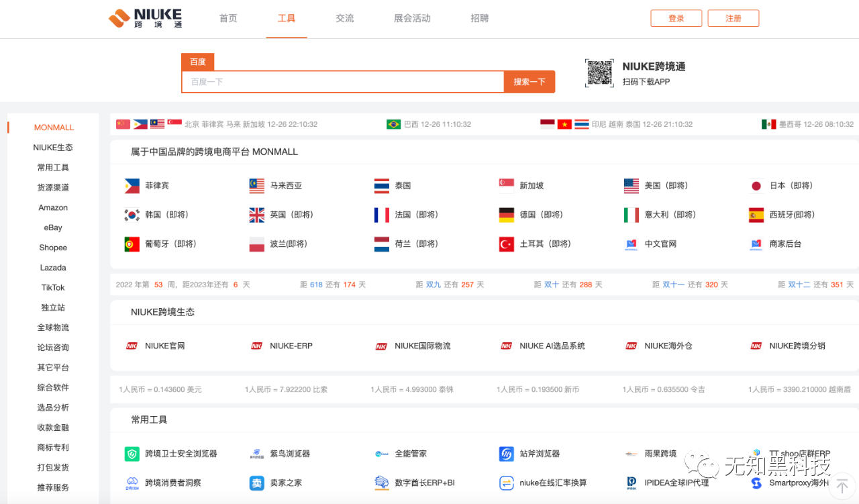The height and width of the screenshot is (504, 859).
Task: Click the UK flag icon for 英国（即将）
Action: click(257, 215)
